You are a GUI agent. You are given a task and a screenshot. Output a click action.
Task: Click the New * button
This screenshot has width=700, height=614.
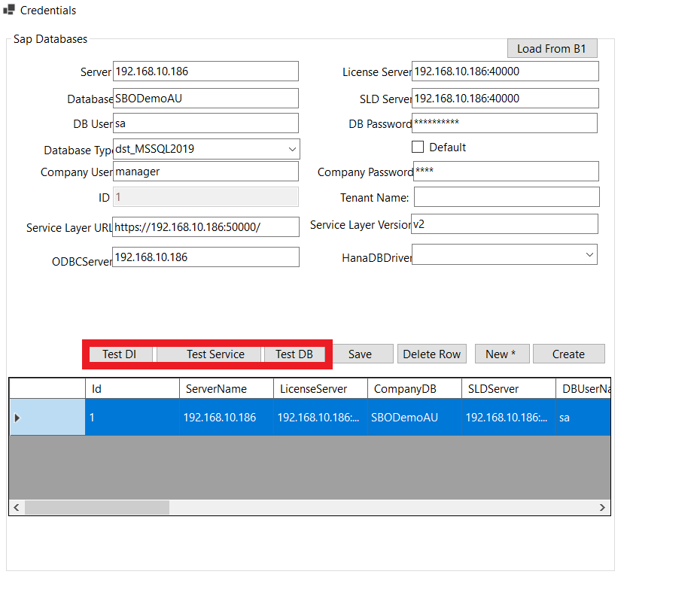(502, 354)
